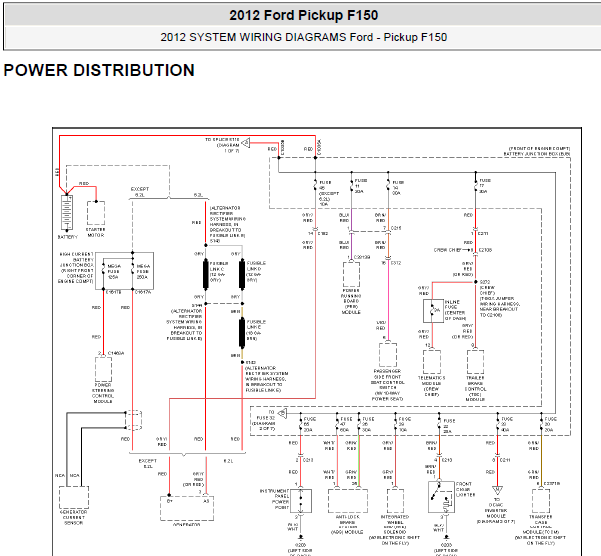Click the Fuse 29 10A symbol
This screenshot has height=556, width=601.
pyautogui.click(x=395, y=425)
